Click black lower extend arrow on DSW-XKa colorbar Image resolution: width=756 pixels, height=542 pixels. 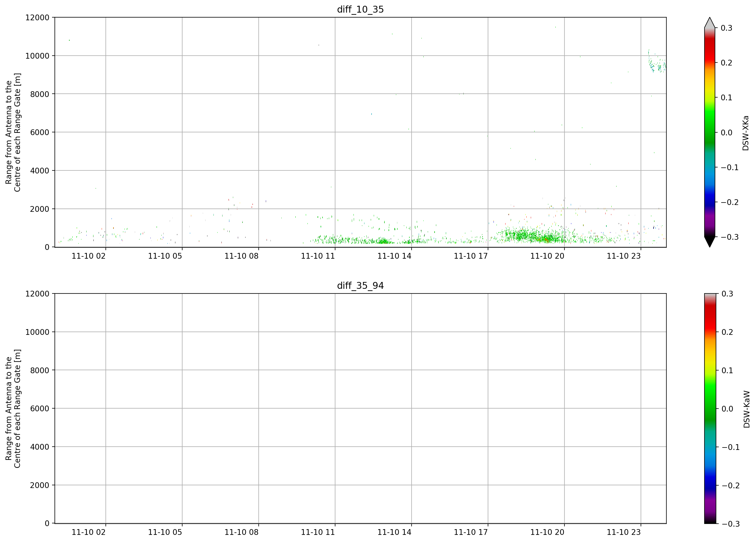tap(710, 242)
